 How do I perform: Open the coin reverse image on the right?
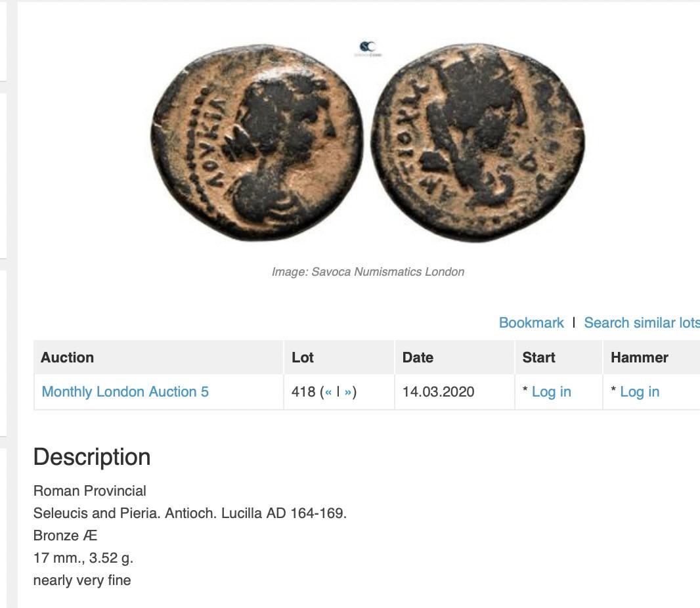click(x=479, y=142)
